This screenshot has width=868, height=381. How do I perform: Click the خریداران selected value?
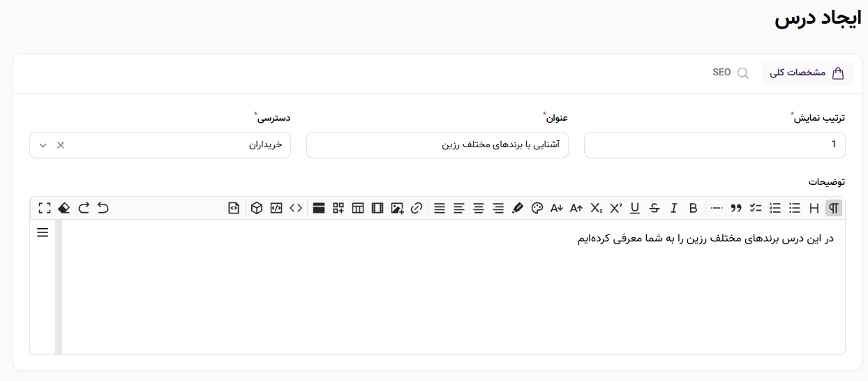[x=266, y=144]
